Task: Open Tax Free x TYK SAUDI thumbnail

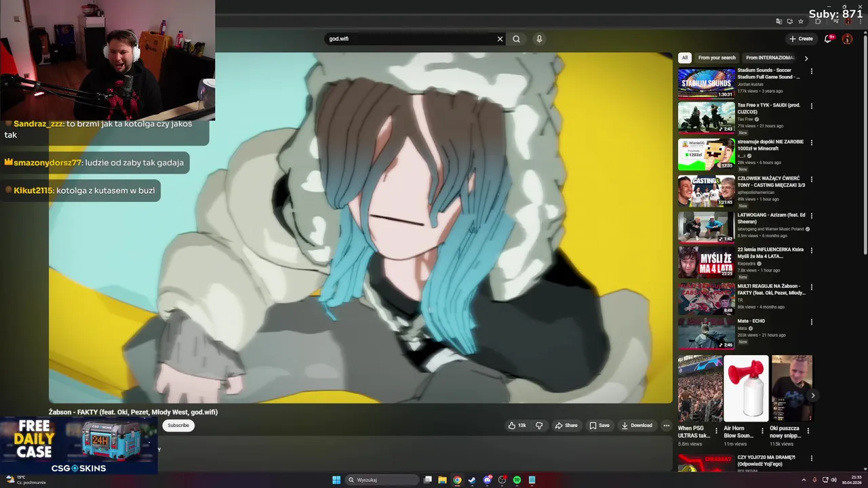Action: [706, 118]
